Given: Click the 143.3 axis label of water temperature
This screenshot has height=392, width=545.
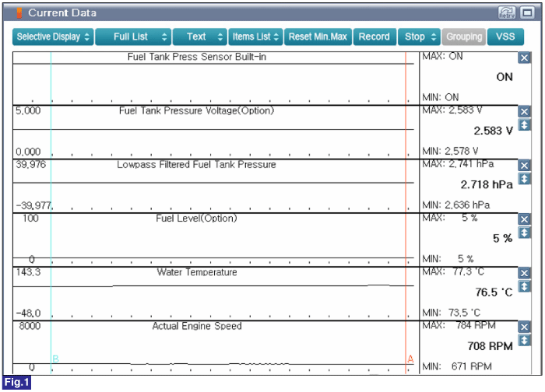Looking at the screenshot, I should click(28, 272).
